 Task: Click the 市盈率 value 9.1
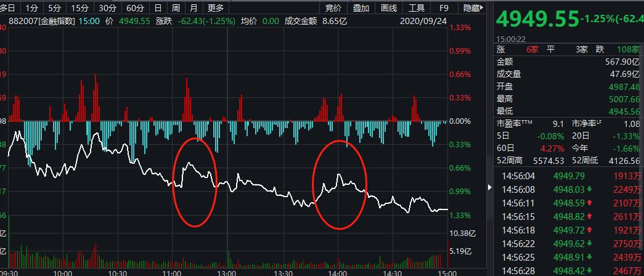coord(559,124)
